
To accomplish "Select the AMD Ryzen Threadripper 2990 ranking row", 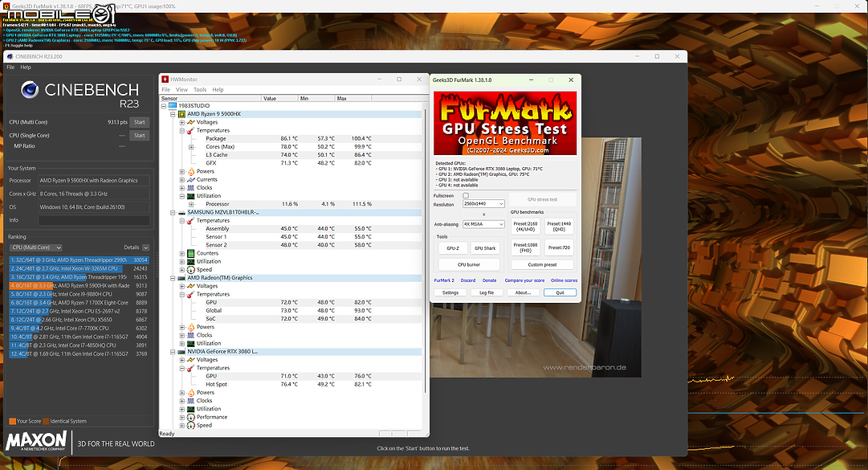I will [x=79, y=260].
